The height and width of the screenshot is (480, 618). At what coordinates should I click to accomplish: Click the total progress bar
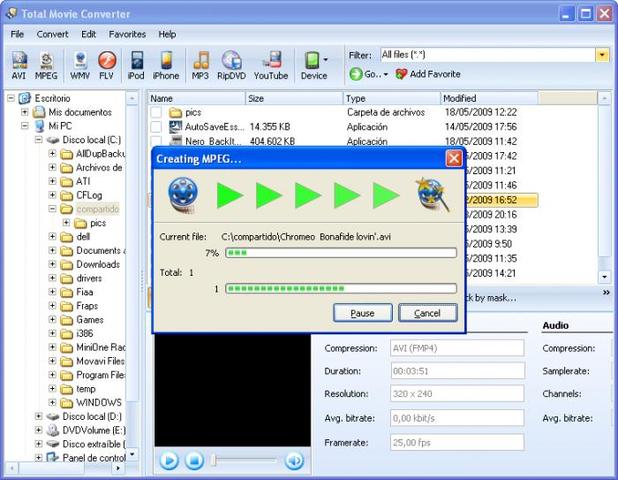341,288
